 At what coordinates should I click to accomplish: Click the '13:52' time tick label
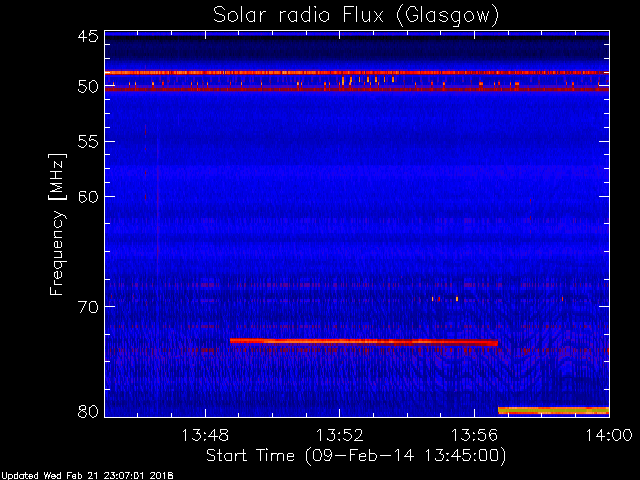340,436
